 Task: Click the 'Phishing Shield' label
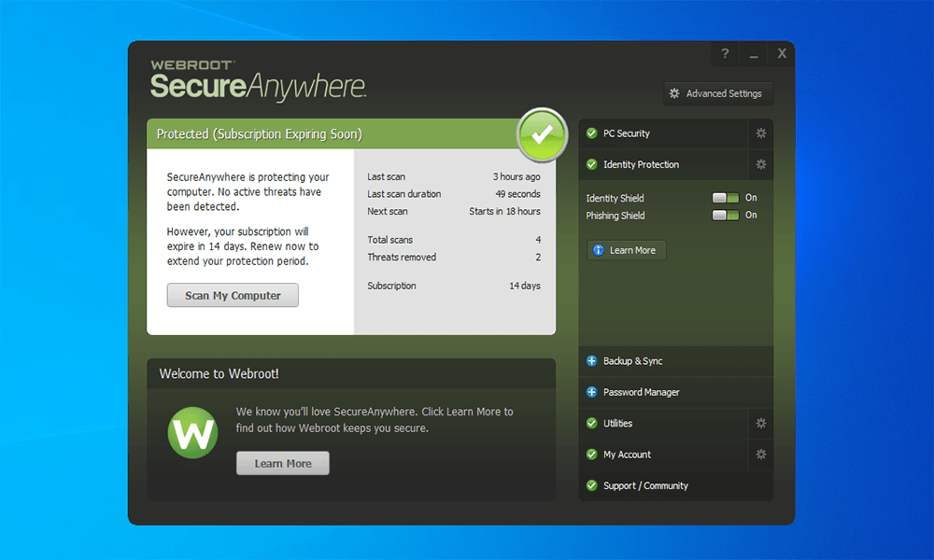click(x=616, y=216)
